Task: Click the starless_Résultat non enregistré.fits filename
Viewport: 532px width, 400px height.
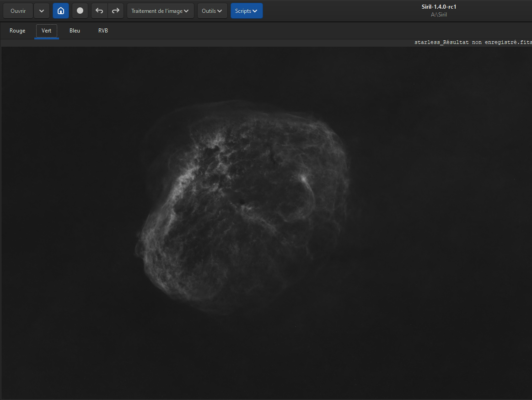Action: tap(473, 42)
